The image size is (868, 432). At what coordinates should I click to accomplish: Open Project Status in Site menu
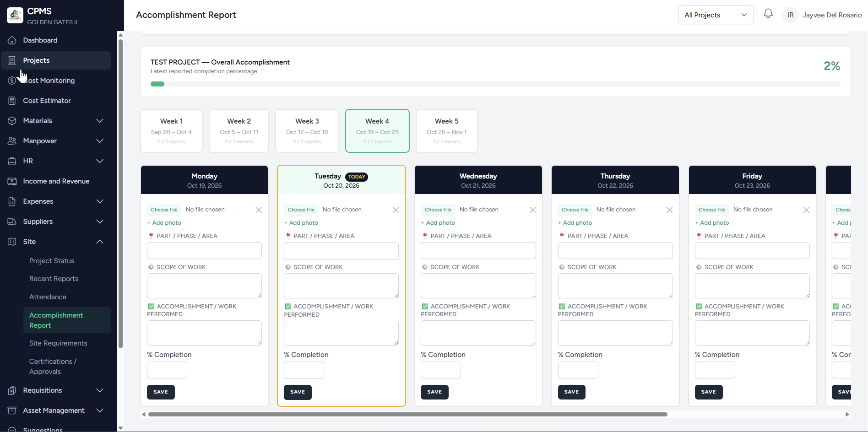pos(52,261)
